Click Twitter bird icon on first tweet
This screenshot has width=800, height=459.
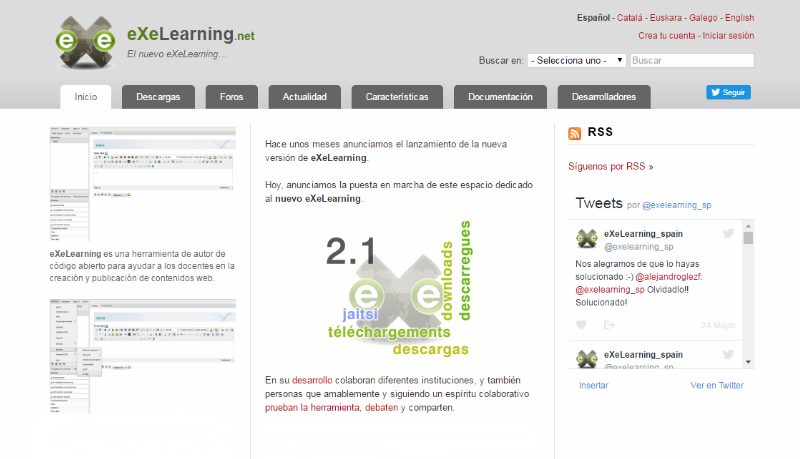728,233
